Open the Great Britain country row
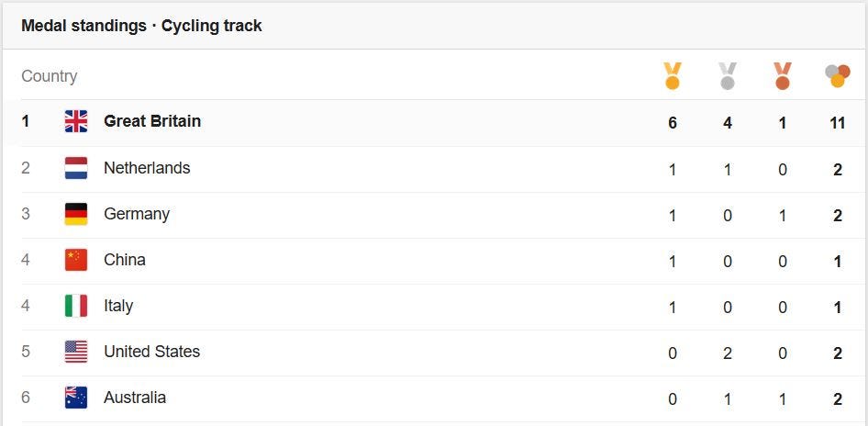The image size is (868, 426). [x=434, y=123]
